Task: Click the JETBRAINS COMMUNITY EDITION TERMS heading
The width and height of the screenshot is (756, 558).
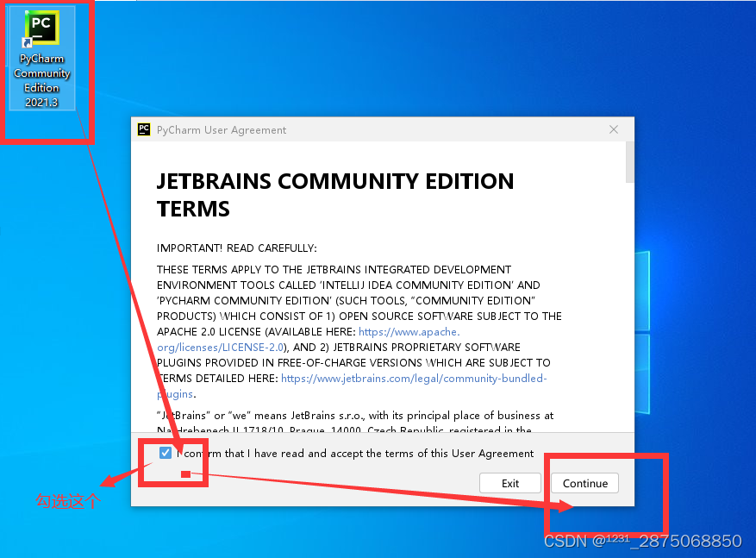Action: [x=335, y=195]
